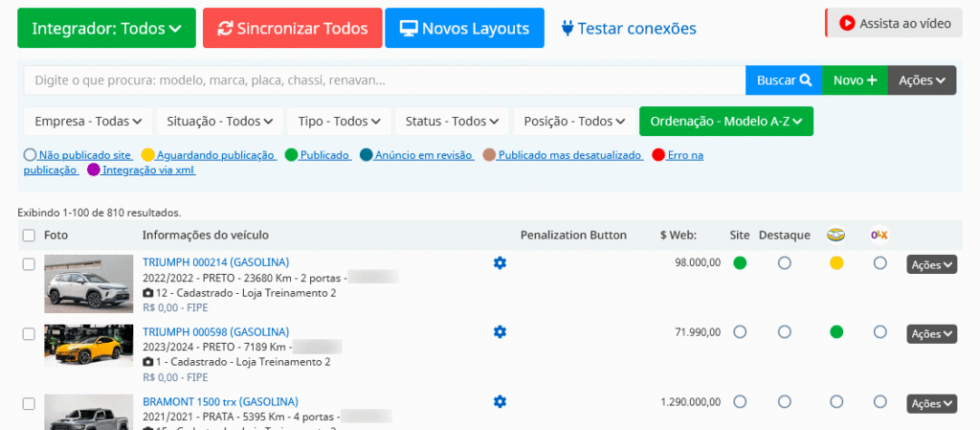Viewport: 980px width, 430px height.
Task: Open Ações menu for TRIUMPH 000214 row
Action: point(932,265)
